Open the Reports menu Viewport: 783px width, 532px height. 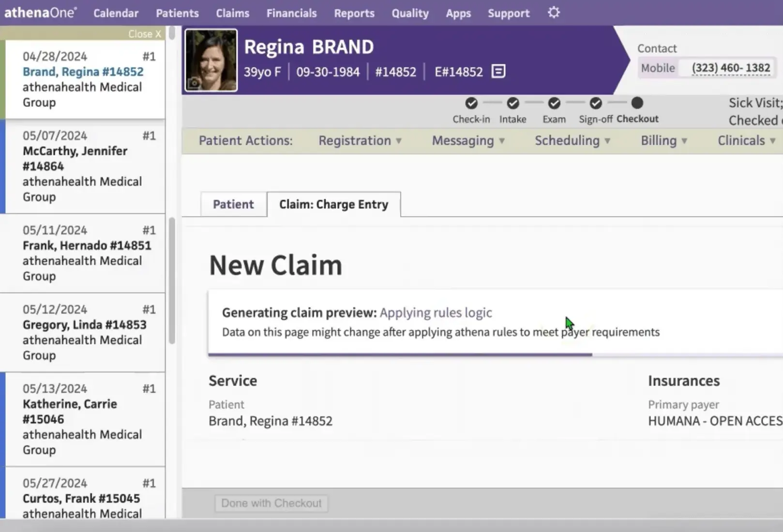click(354, 13)
